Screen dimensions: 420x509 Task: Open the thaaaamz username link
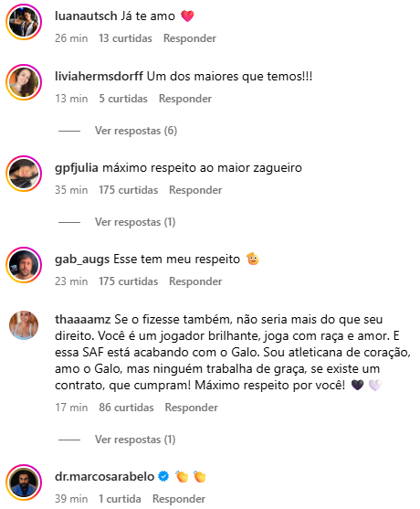click(83, 320)
